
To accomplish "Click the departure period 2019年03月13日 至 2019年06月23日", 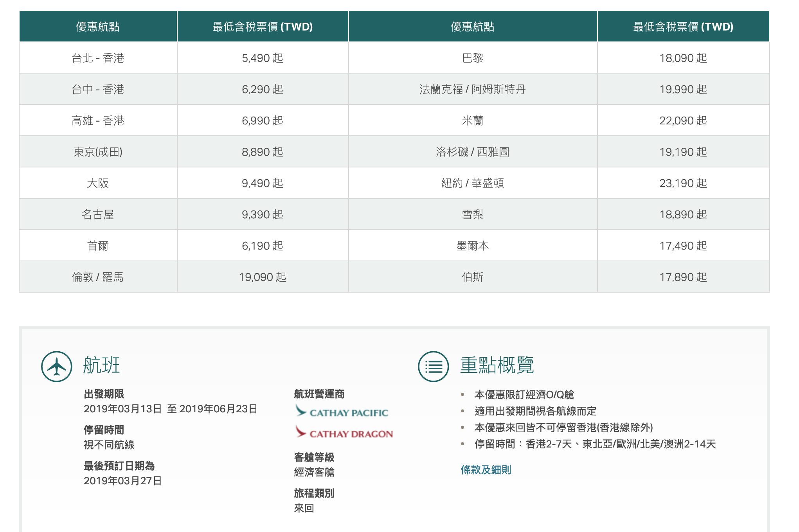I will pos(171,409).
